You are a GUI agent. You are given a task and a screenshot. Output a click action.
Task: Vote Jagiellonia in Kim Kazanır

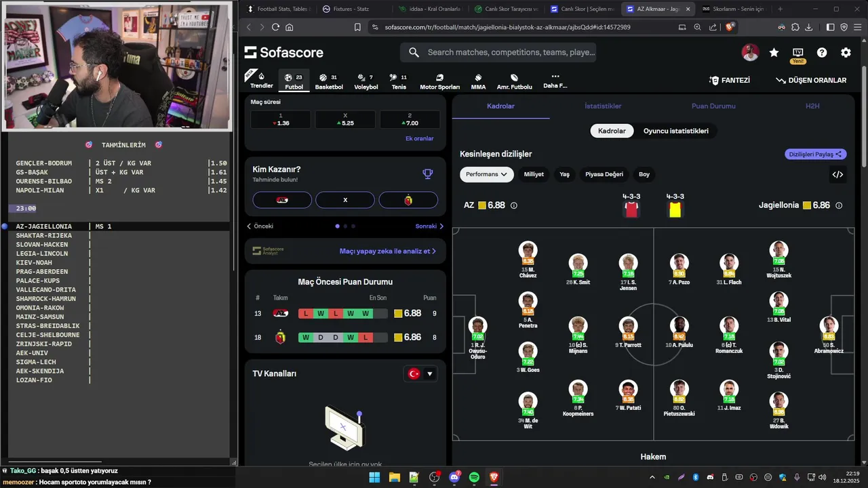click(408, 200)
